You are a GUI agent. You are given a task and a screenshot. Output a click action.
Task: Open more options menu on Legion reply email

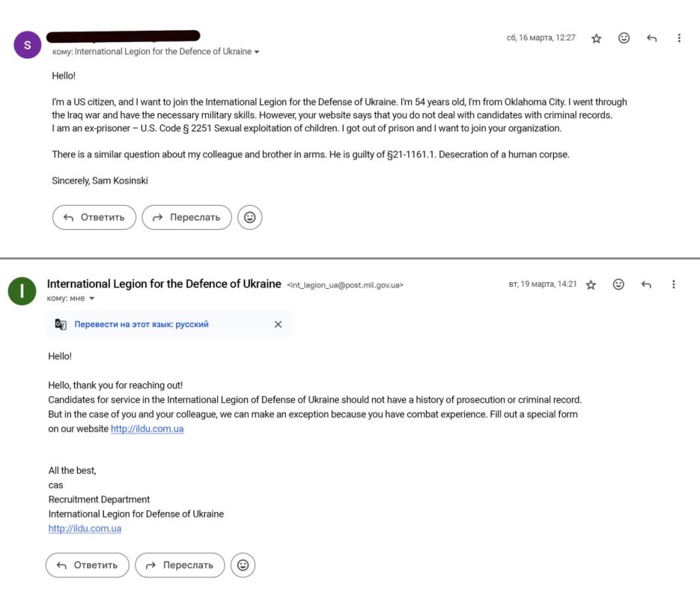(x=674, y=285)
